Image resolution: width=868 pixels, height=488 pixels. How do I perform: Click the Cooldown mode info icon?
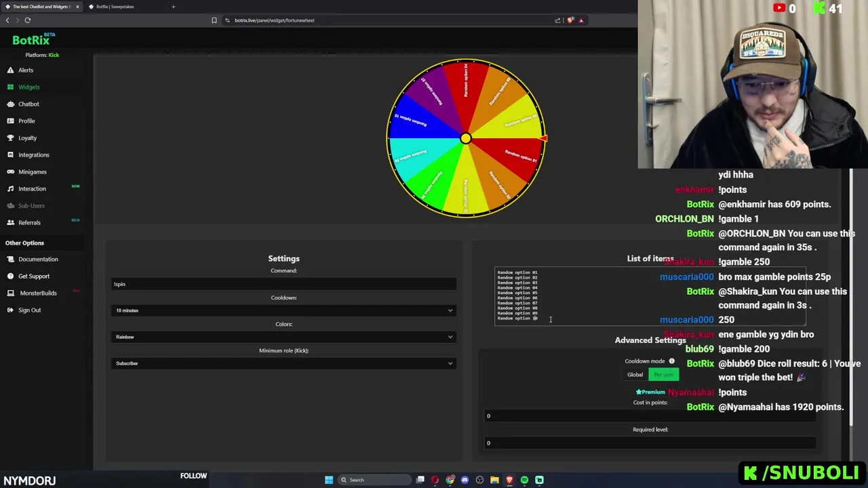pos(671,361)
